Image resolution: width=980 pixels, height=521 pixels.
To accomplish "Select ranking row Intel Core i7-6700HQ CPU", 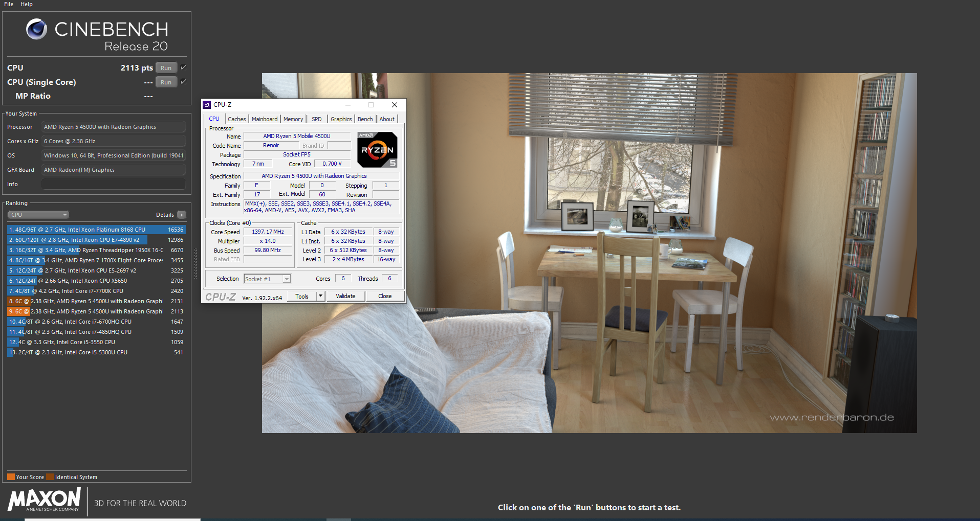I will [96, 322].
